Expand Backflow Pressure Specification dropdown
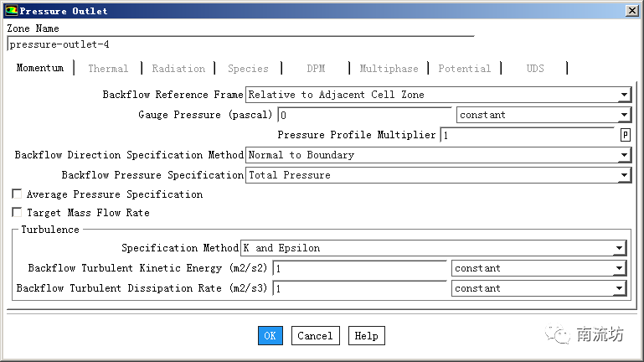Viewport: 644px width, 362px height. coord(624,175)
